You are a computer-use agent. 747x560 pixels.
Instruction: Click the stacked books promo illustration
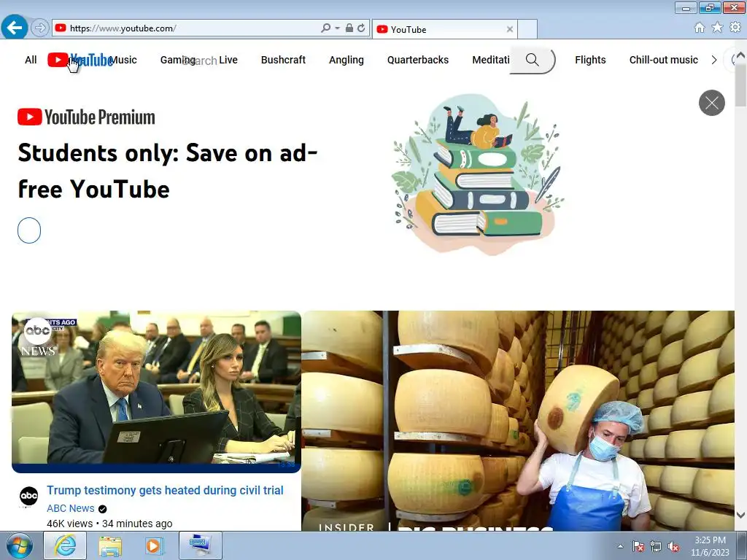pos(478,174)
